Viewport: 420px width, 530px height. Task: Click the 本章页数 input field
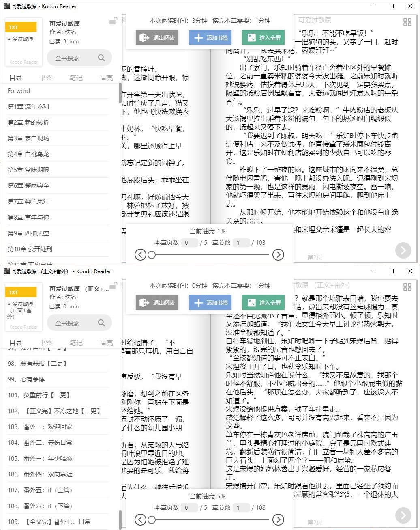pyautogui.click(x=189, y=242)
